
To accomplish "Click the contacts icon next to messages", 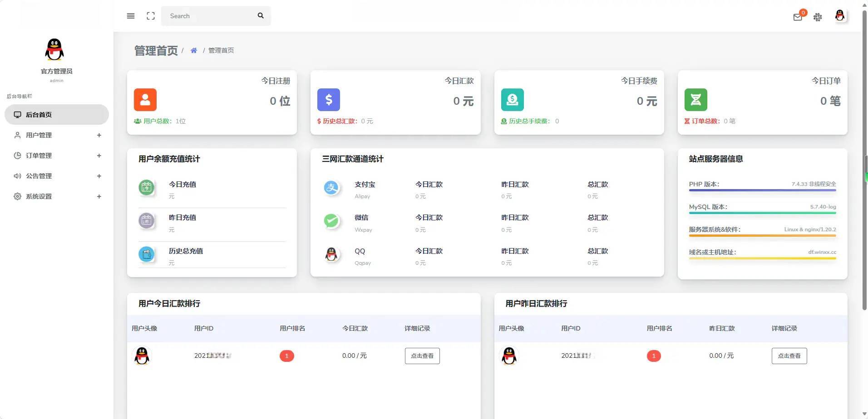I will pyautogui.click(x=818, y=17).
